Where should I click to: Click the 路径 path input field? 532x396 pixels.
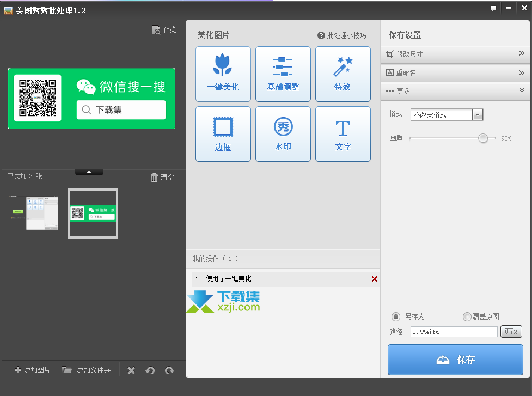point(454,332)
